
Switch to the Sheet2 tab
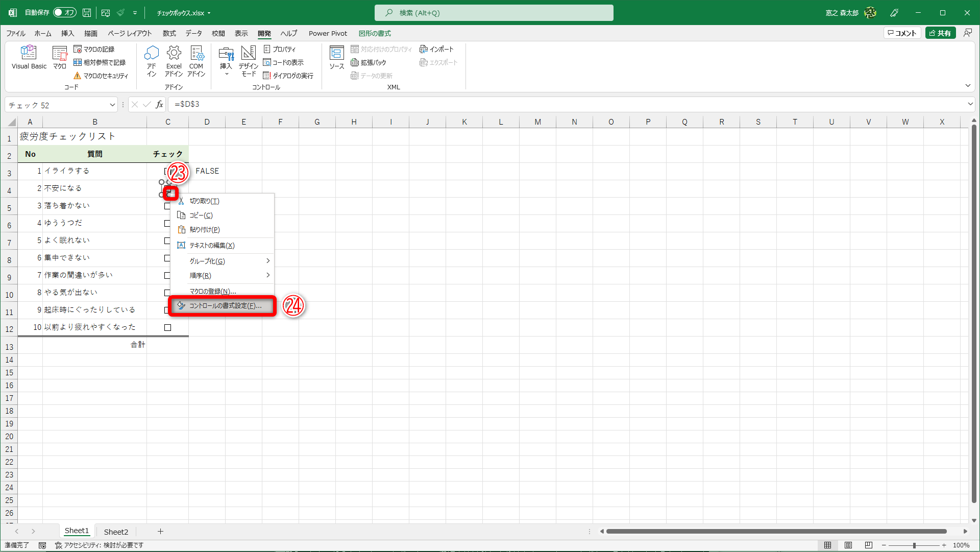pyautogui.click(x=116, y=532)
